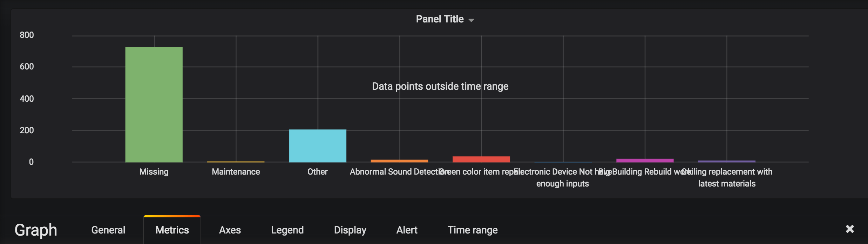Viewport: 868px width, 244px height.
Task: Click the Data points outside time range message
Action: pyautogui.click(x=440, y=86)
